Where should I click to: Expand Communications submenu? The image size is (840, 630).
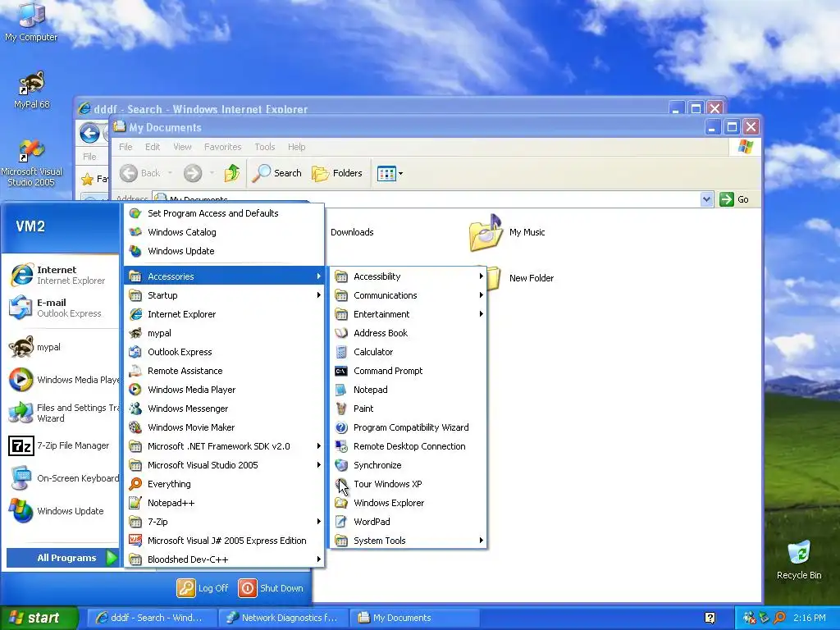point(408,295)
